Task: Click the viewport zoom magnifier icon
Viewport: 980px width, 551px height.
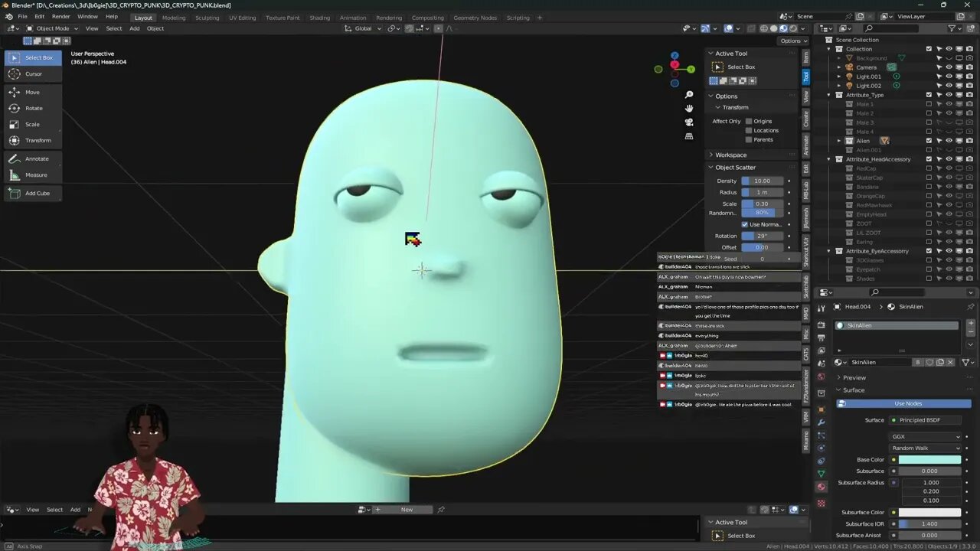Action: [689, 95]
